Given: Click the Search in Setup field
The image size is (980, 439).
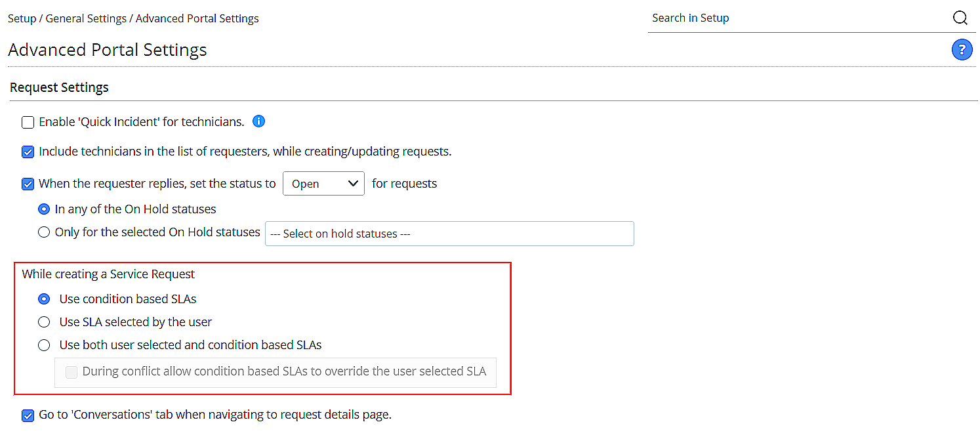Looking at the screenshot, I should (x=797, y=18).
